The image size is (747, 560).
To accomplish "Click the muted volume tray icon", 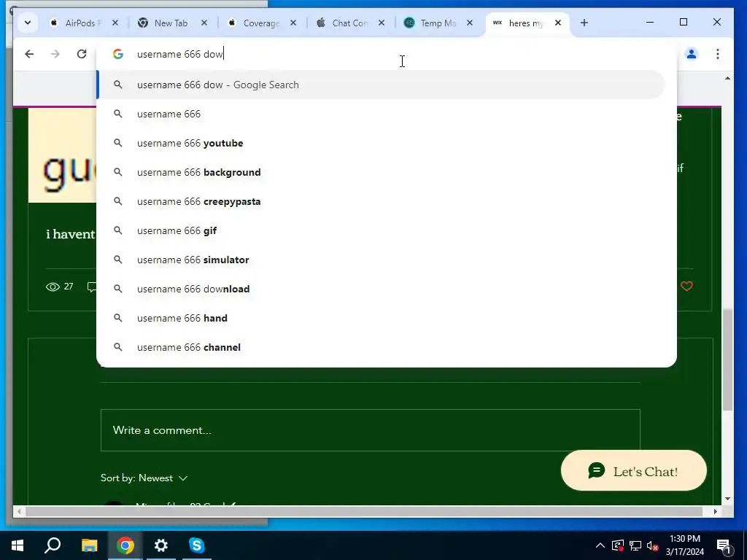I will click(653, 545).
